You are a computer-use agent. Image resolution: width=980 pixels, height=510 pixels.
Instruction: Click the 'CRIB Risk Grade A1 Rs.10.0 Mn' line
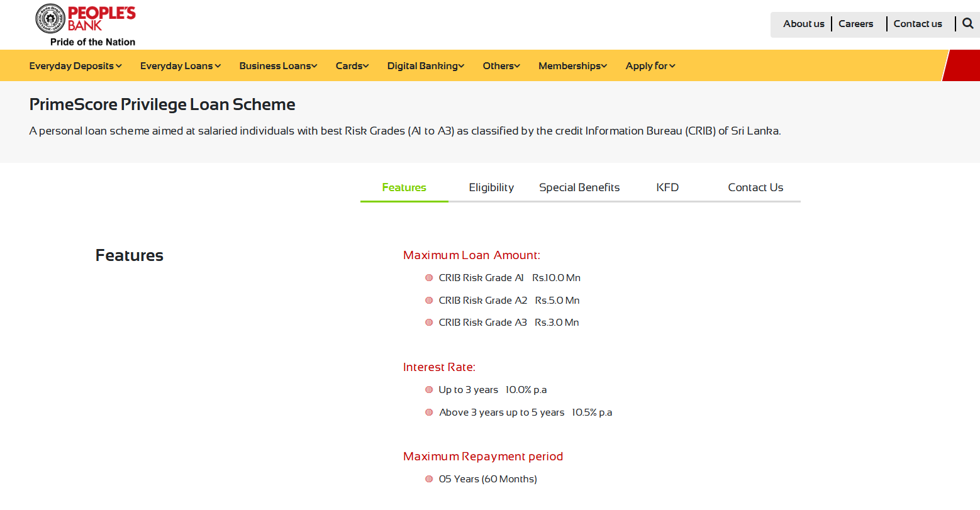click(509, 278)
